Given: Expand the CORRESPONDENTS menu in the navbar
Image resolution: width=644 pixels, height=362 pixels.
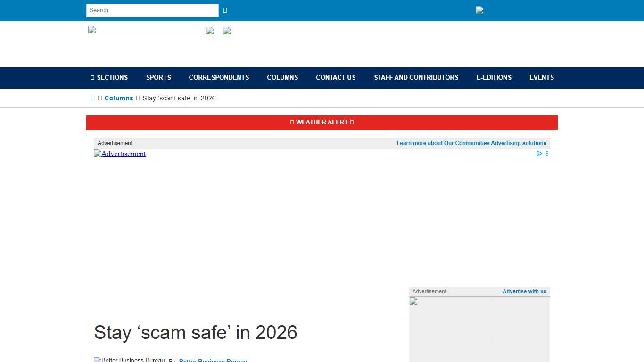Looking at the screenshot, I should tap(219, 77).
